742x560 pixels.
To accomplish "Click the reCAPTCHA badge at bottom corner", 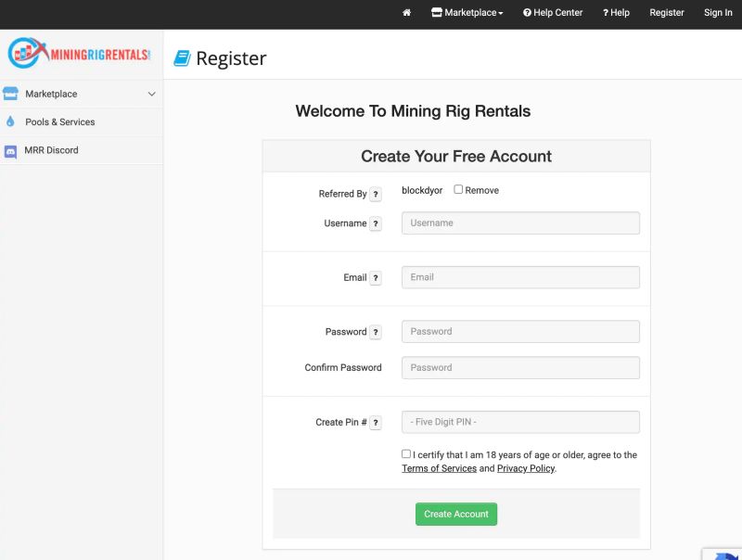I will (723, 554).
